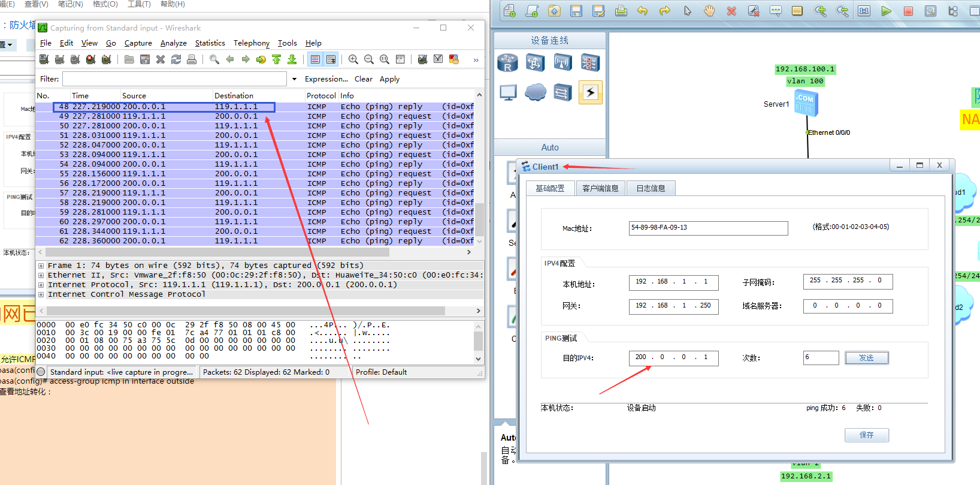Toggle Wireshark colorize packet list icon
The height and width of the screenshot is (485, 980).
(315, 59)
